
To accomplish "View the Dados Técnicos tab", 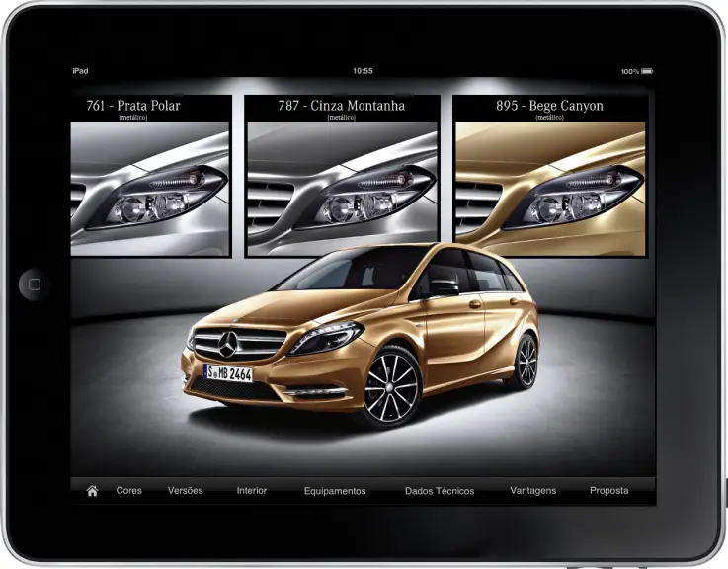I will tap(440, 491).
